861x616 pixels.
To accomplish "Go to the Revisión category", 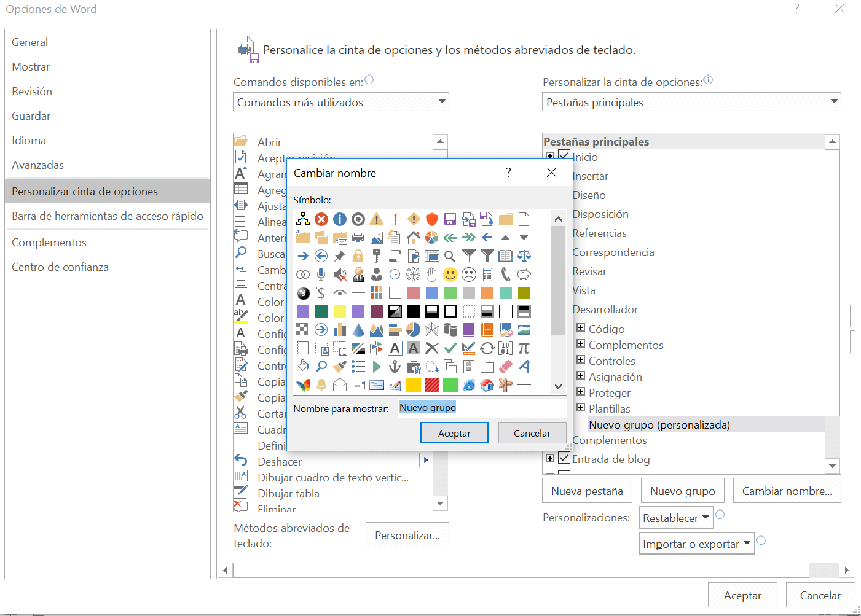I will click(x=108, y=92).
